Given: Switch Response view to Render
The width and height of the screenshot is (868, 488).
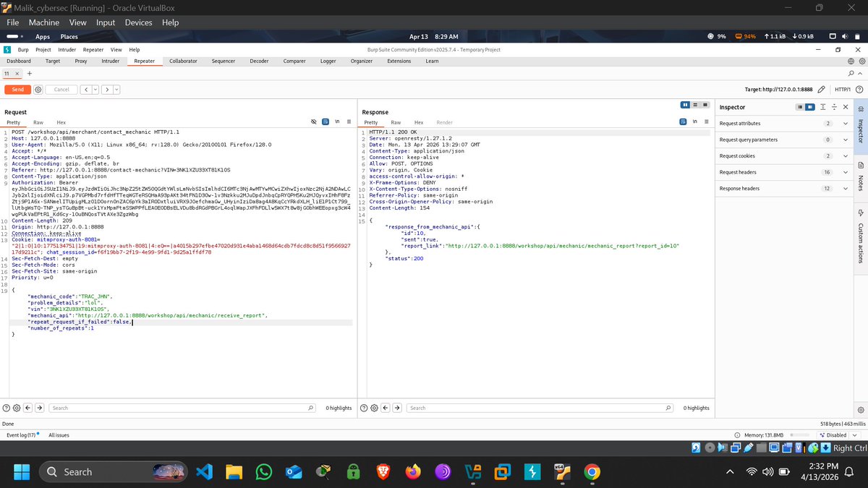Looking at the screenshot, I should click(445, 123).
